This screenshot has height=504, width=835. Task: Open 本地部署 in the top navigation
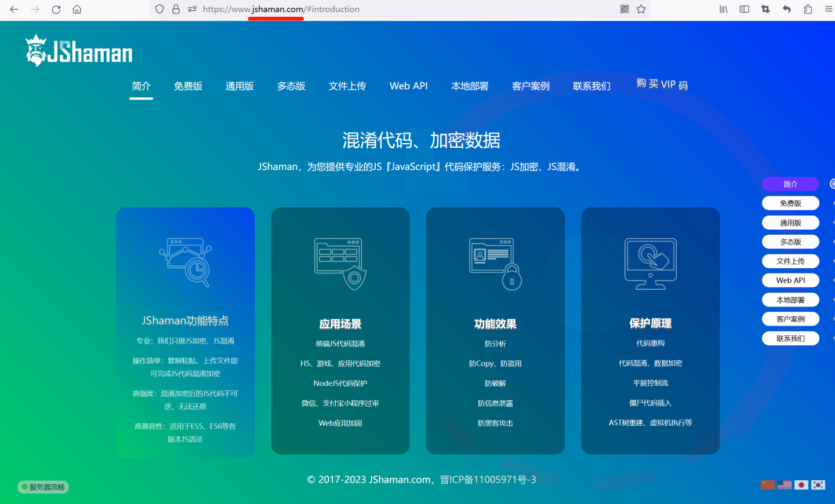point(470,86)
